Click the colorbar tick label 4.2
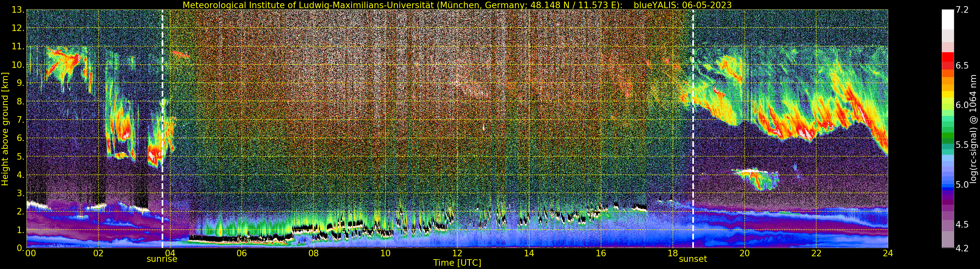Screen dimensions: 980x269 pyautogui.click(x=962, y=248)
